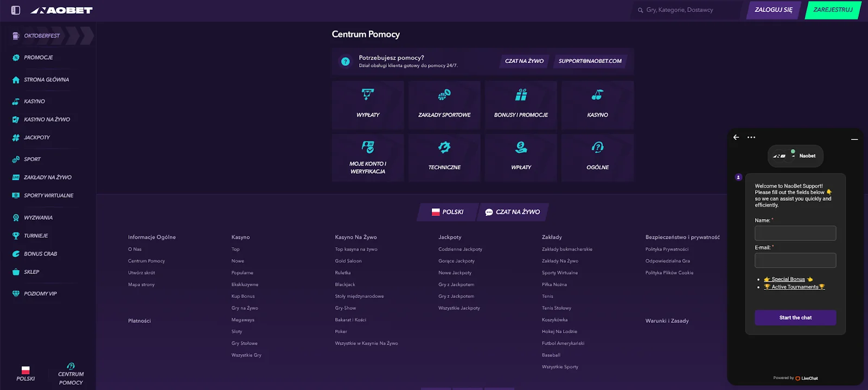The width and height of the screenshot is (868, 390).
Task: Click the search magnifier icon
Action: [640, 10]
